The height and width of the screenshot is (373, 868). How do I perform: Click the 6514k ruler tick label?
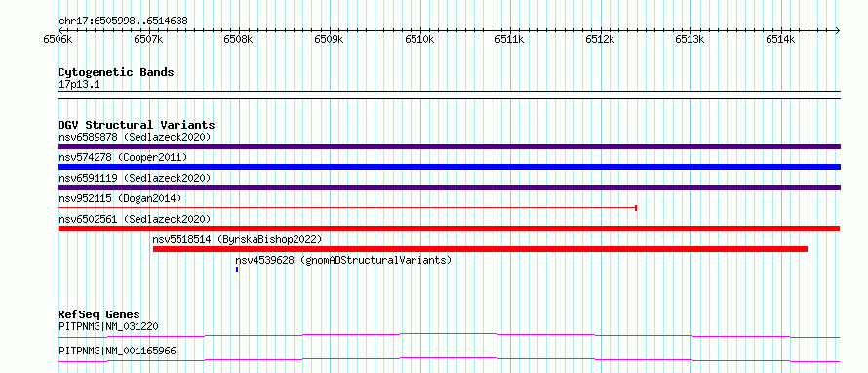coord(781,40)
